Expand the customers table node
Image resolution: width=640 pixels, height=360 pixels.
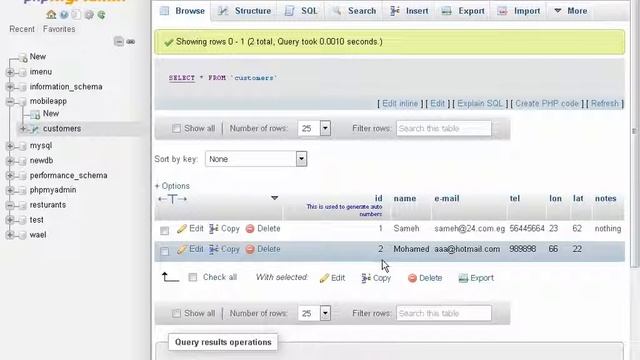pyautogui.click(x=23, y=129)
